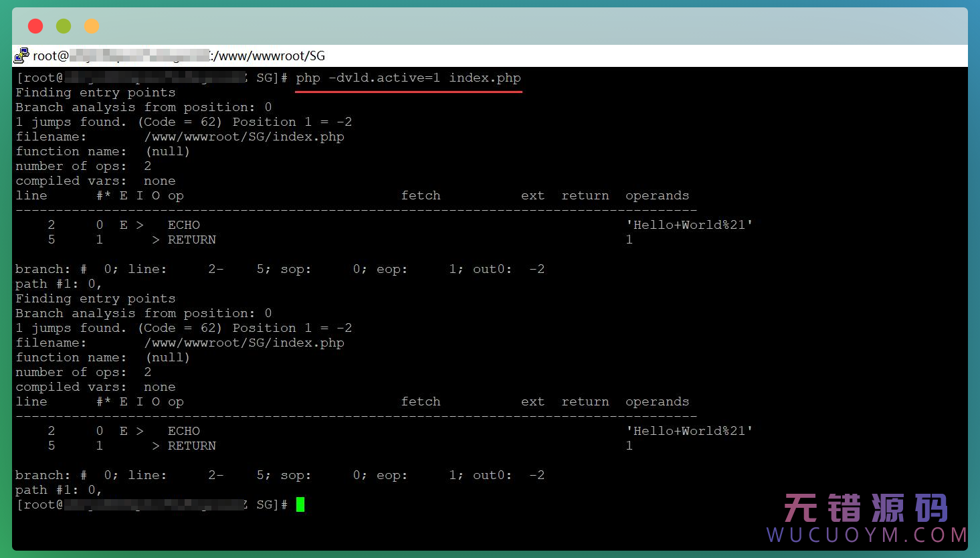
Task: Click first "fetch" column header
Action: coord(421,195)
